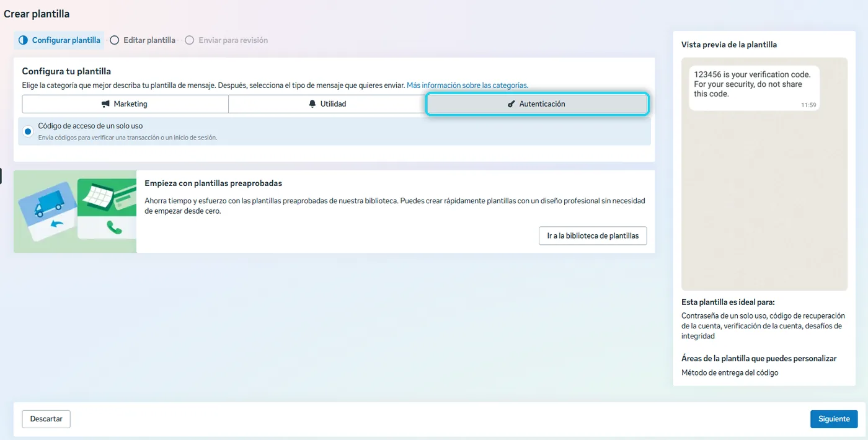This screenshot has width=868, height=440.
Task: Click the key icon on Autenticación
Action: (511, 104)
